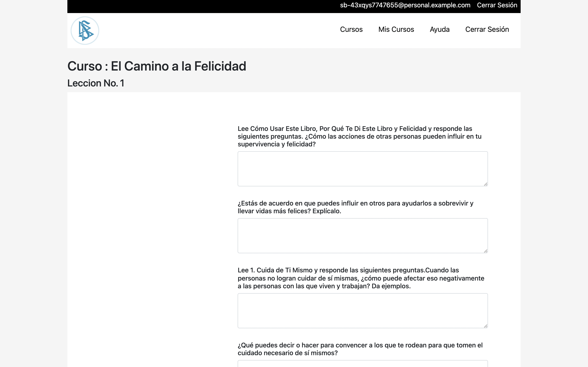Click the question label ¿Qué puedes decir o hacer
This screenshot has width=588, height=367.
point(360,349)
